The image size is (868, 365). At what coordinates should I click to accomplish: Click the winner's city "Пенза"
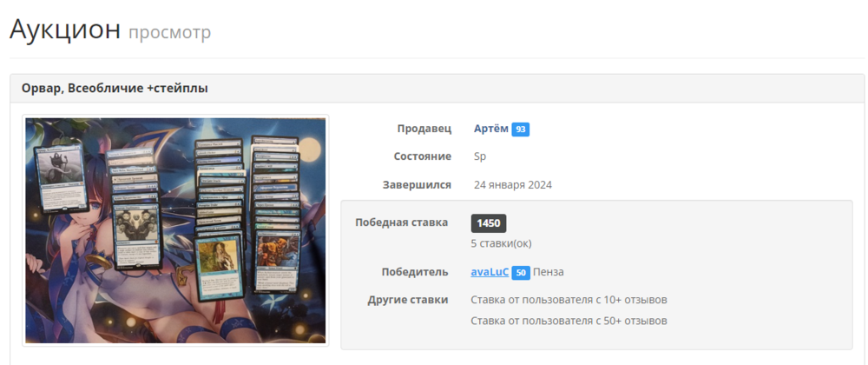click(x=549, y=272)
